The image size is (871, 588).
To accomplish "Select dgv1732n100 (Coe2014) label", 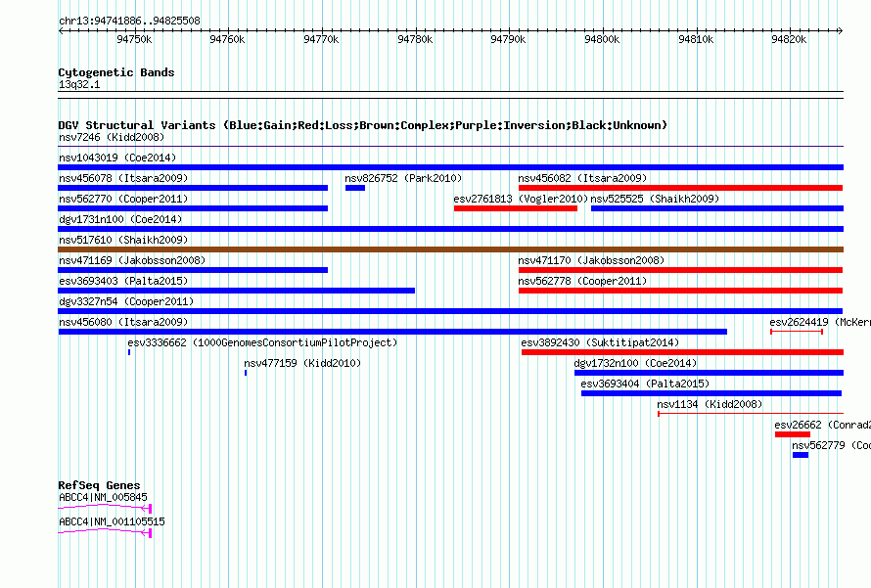I will pyautogui.click(x=635, y=363).
